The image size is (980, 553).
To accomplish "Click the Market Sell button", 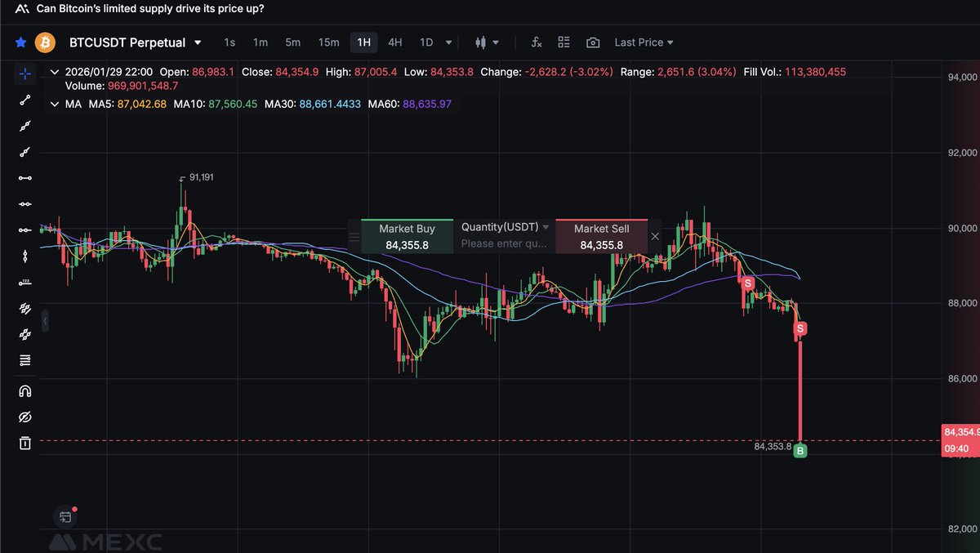I will pos(601,235).
